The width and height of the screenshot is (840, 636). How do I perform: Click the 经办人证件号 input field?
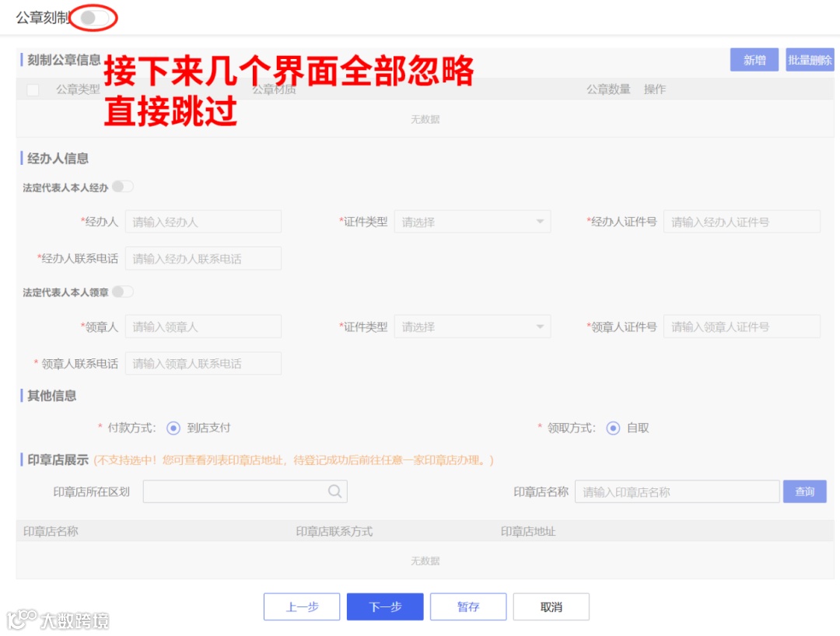pyautogui.click(x=741, y=222)
